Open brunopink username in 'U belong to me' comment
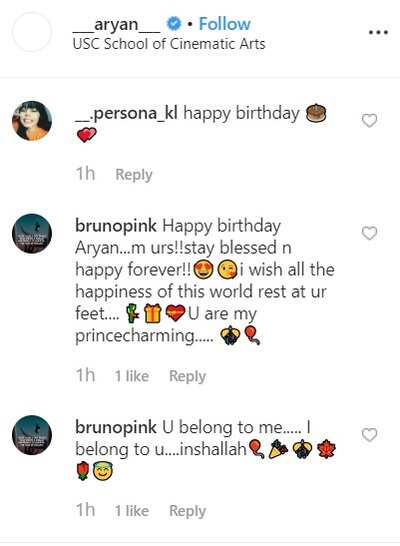Screen dimensions: 400x546 116,428
